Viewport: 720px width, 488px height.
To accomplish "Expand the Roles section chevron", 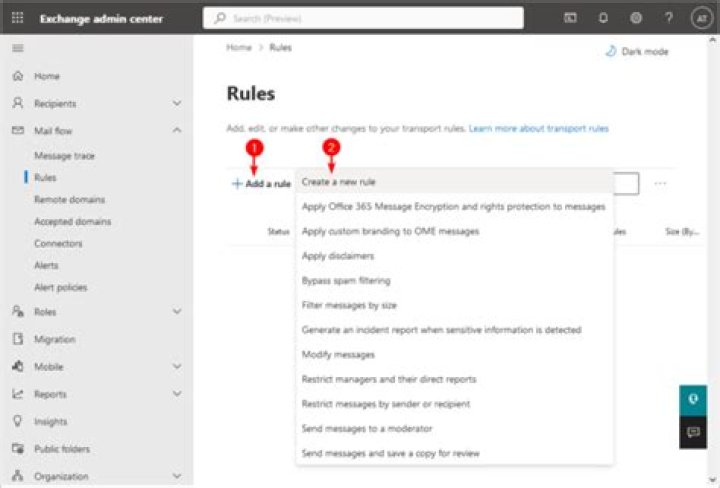I will coord(177,311).
